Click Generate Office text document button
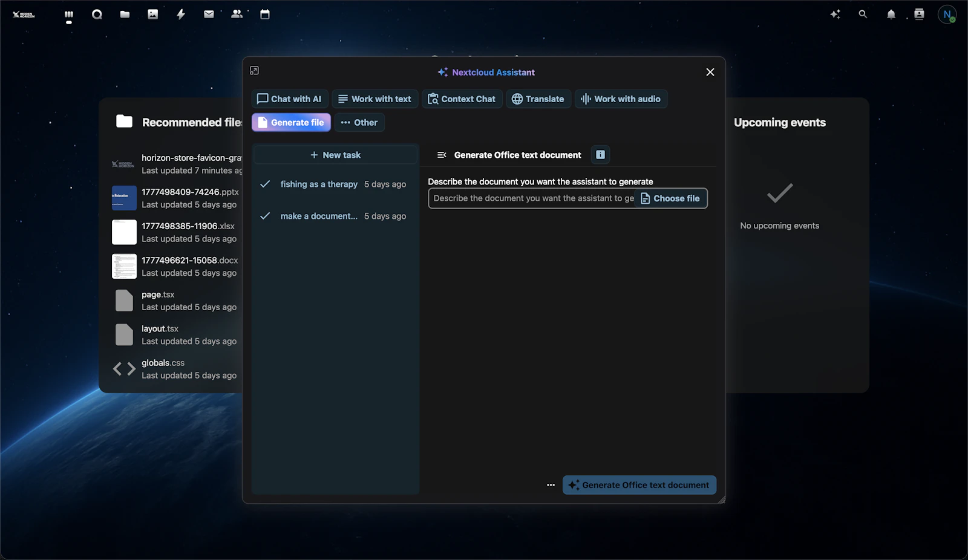The image size is (968, 560). 639,485
